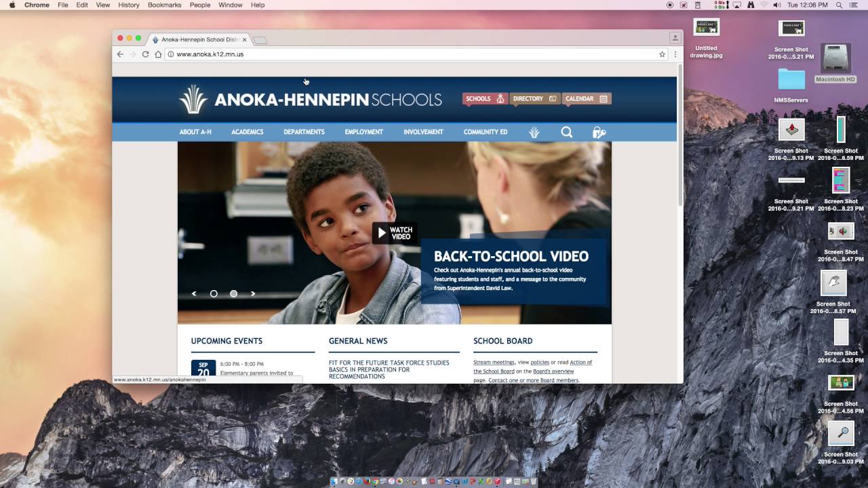The image size is (868, 488).
Task: Click the AirPlay display icon in menu bar
Action: click(737, 5)
